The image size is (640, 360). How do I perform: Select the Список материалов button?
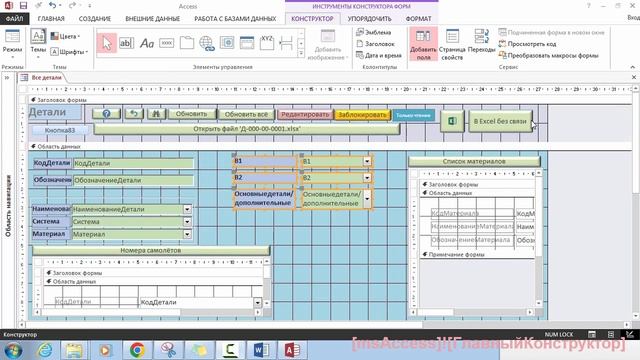pos(474,162)
